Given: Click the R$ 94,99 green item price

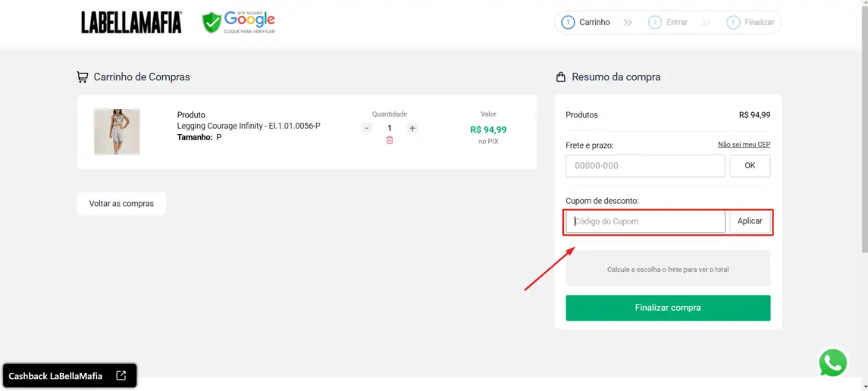Looking at the screenshot, I should click(488, 130).
